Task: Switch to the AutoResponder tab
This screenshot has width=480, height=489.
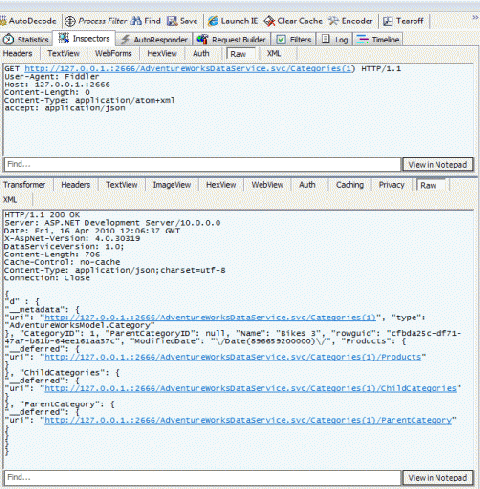Action: (x=154, y=39)
